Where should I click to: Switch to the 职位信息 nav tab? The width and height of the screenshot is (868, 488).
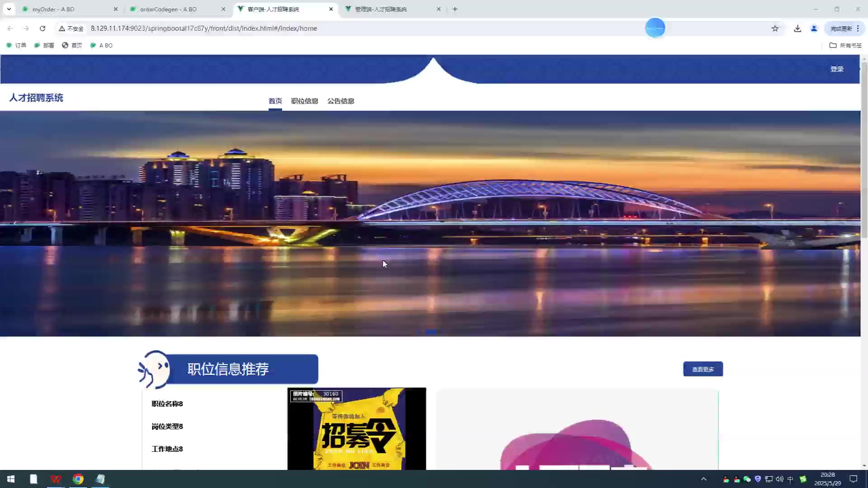click(304, 101)
